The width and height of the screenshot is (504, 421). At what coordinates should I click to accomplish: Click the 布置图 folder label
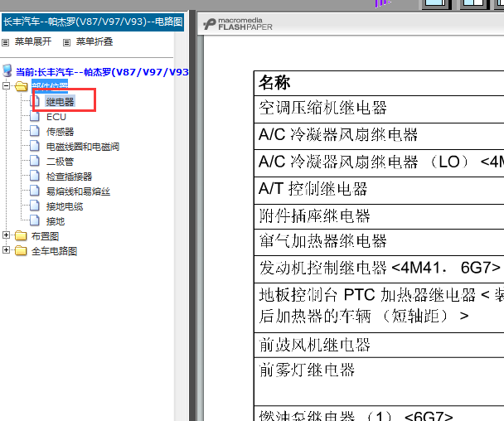click(45, 236)
